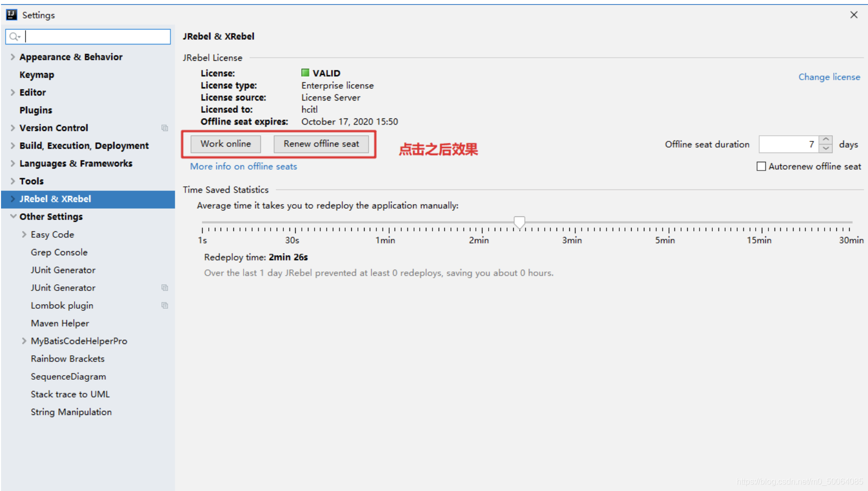Expand the MyBatisCodeHelperPro node
Screen dimensions: 868x491
pos(24,341)
